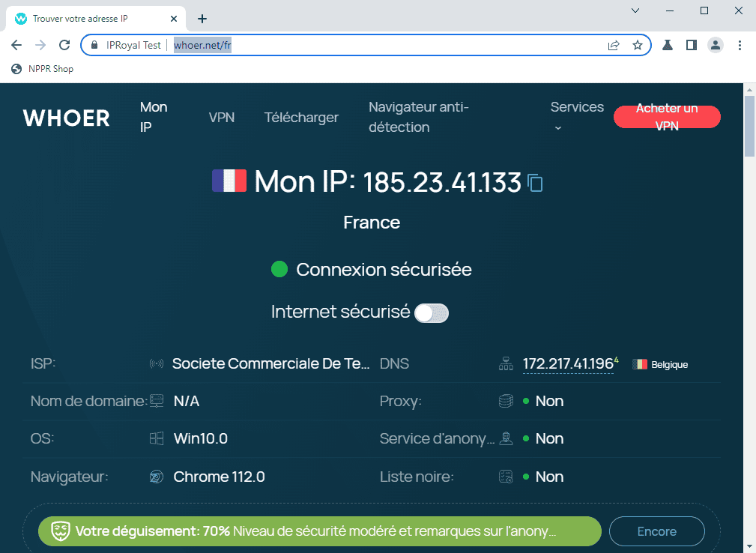
Task: Click the mask shield icon in disguise bar
Action: click(x=61, y=531)
